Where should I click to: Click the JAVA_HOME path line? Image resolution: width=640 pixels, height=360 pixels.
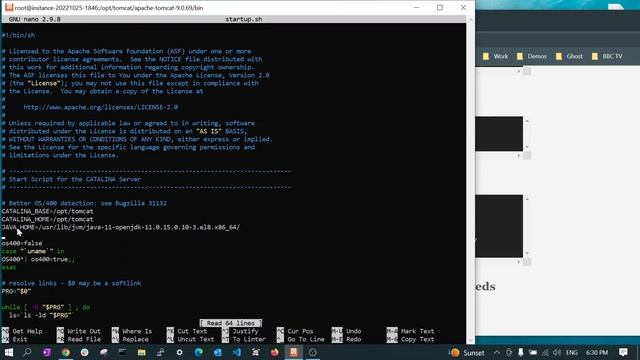coord(121,227)
